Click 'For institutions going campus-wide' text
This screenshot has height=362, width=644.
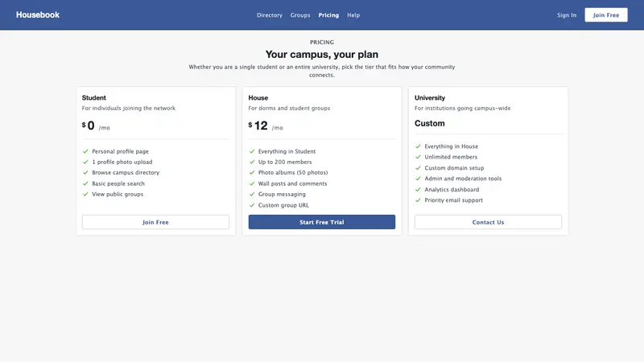click(x=462, y=109)
